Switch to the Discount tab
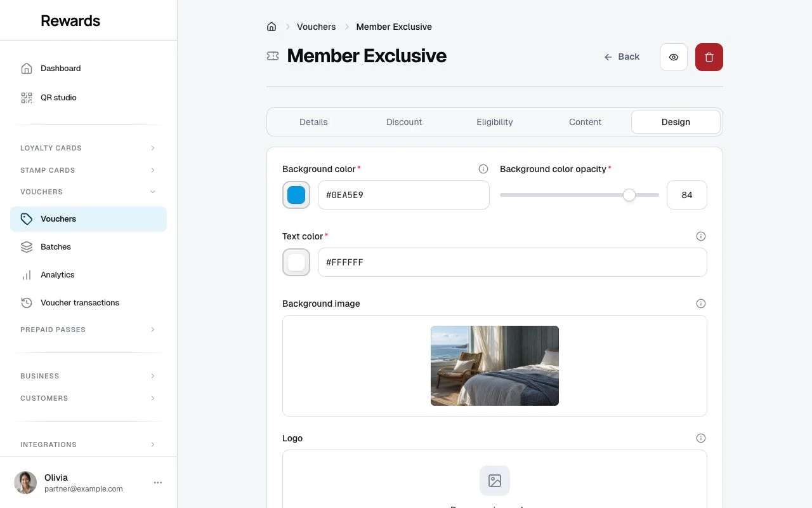This screenshot has height=508, width=812. 404,122
